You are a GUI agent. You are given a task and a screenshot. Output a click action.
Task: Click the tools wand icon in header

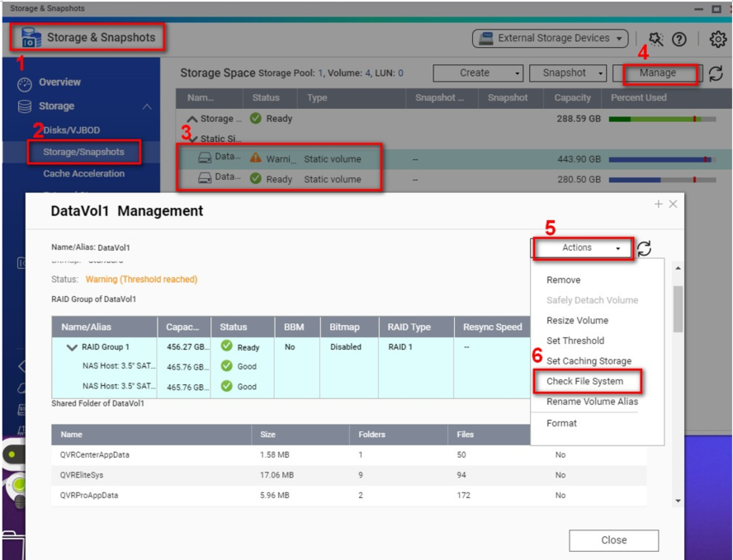point(656,39)
